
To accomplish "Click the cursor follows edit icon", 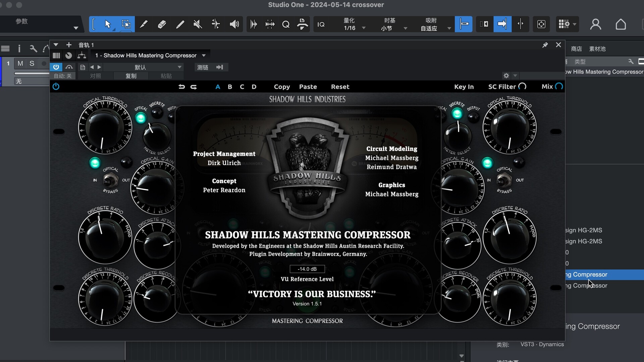I will coord(521,24).
